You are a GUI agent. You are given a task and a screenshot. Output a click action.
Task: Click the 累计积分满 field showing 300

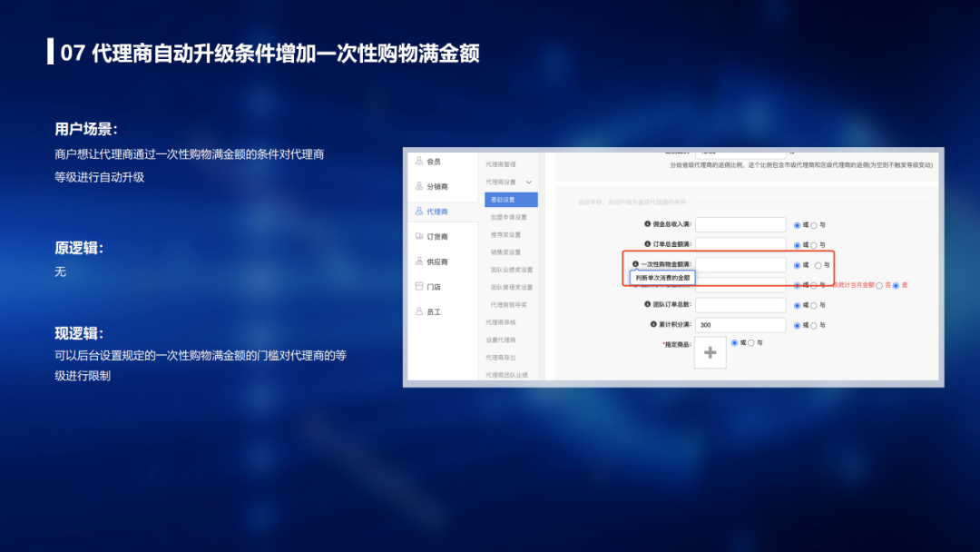pyautogui.click(x=740, y=325)
